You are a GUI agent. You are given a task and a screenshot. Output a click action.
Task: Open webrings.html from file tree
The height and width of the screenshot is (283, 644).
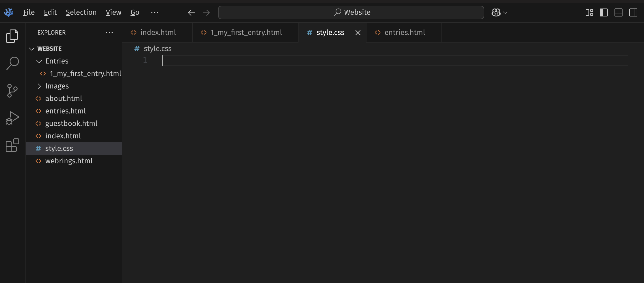(69, 161)
